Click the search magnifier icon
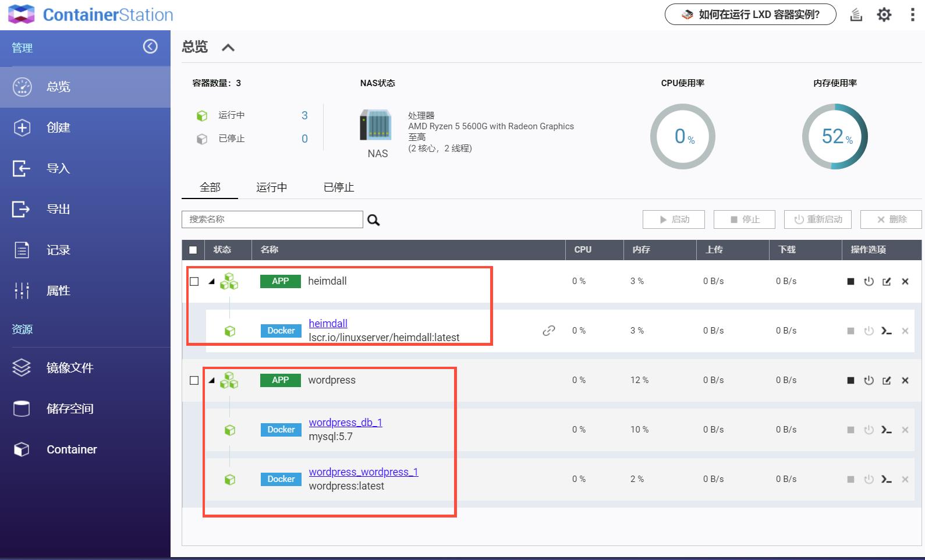The image size is (925, 560). point(374,220)
